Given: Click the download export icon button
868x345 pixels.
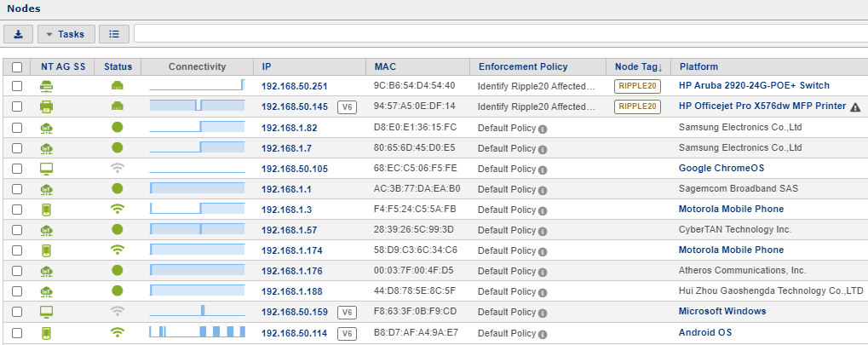Looking at the screenshot, I should [18, 34].
